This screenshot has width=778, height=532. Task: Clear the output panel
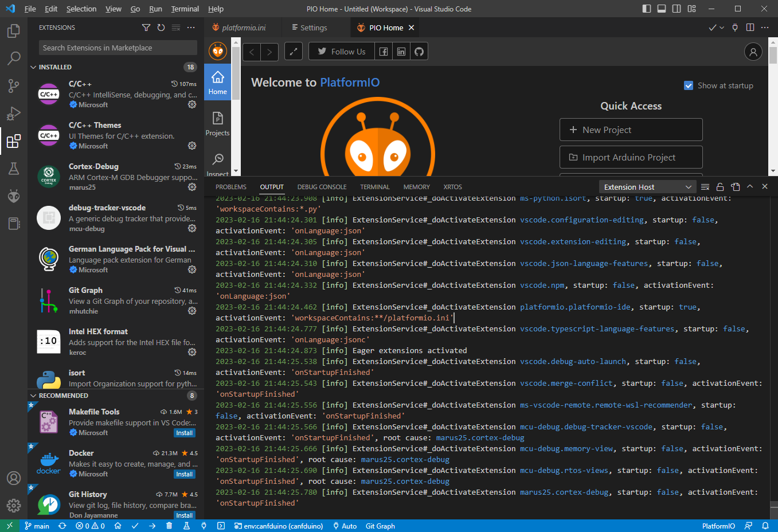(705, 187)
